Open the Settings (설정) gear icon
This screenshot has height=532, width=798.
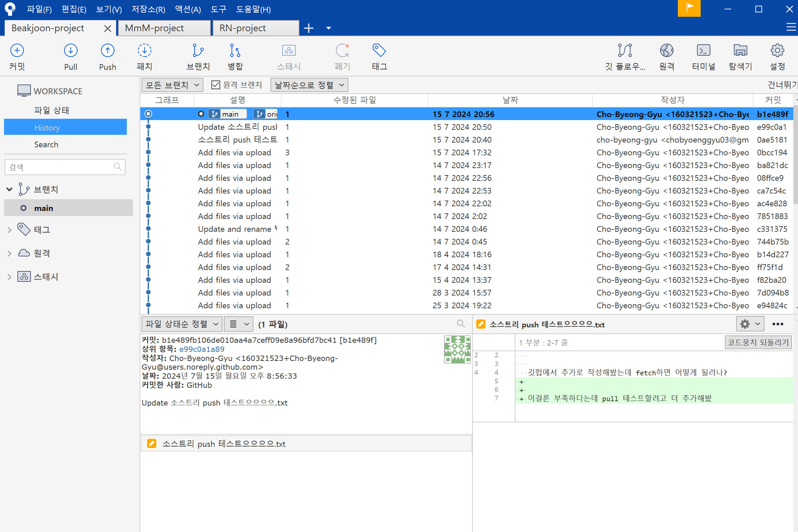pos(777,57)
